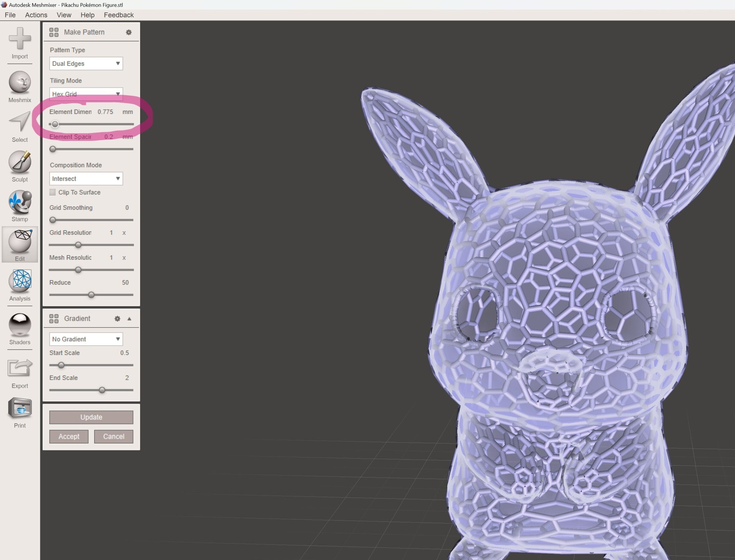
Task: Click the Make Pattern settings gear
Action: point(129,32)
